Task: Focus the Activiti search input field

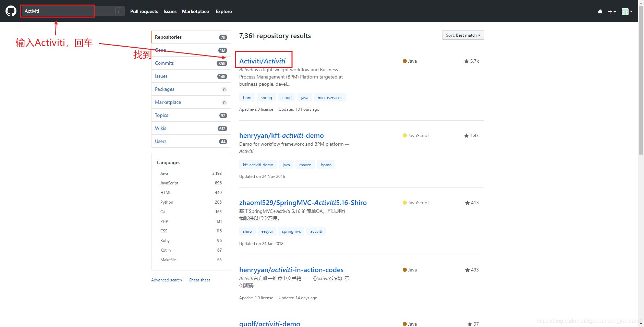Action: coord(72,11)
